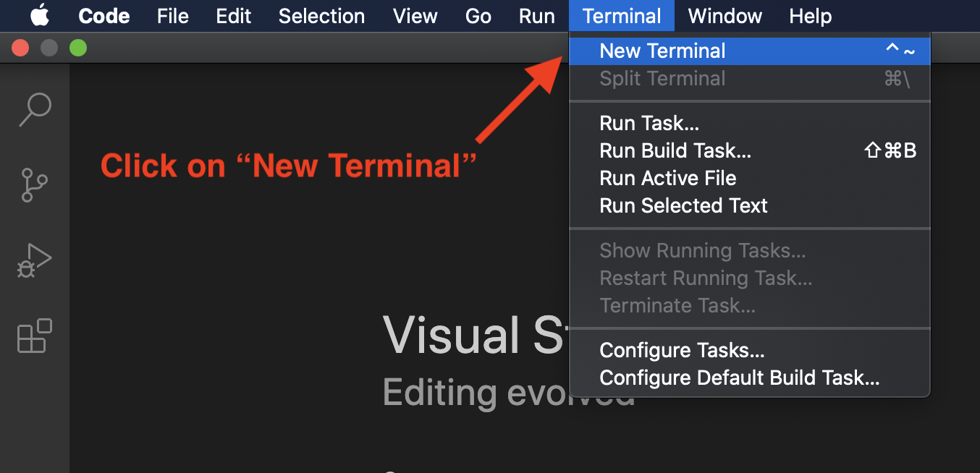Open "Configure Tasks..."
The image size is (980, 473).
pos(682,350)
